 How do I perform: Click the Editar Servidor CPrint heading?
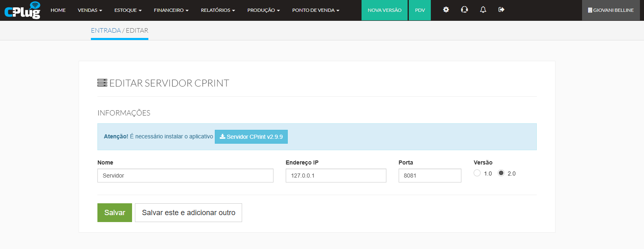click(x=163, y=83)
